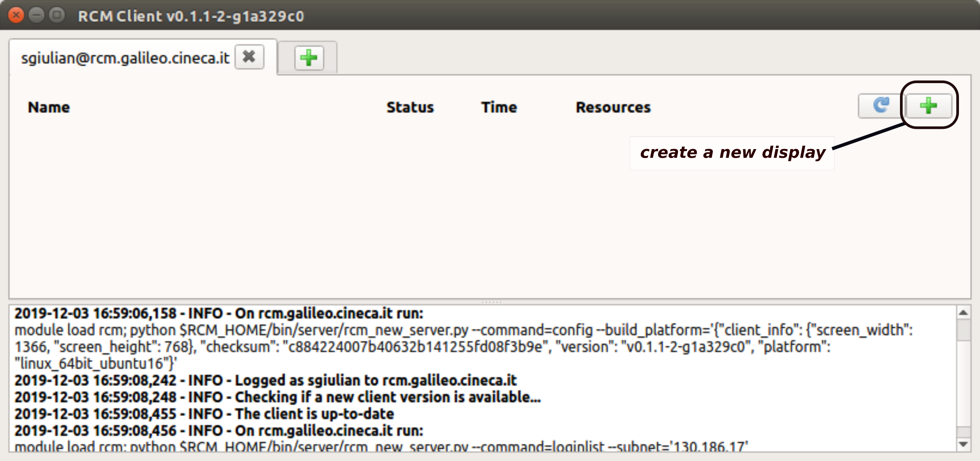This screenshot has width=980, height=461.
Task: Click the RCM Client title bar text
Action: [x=191, y=16]
